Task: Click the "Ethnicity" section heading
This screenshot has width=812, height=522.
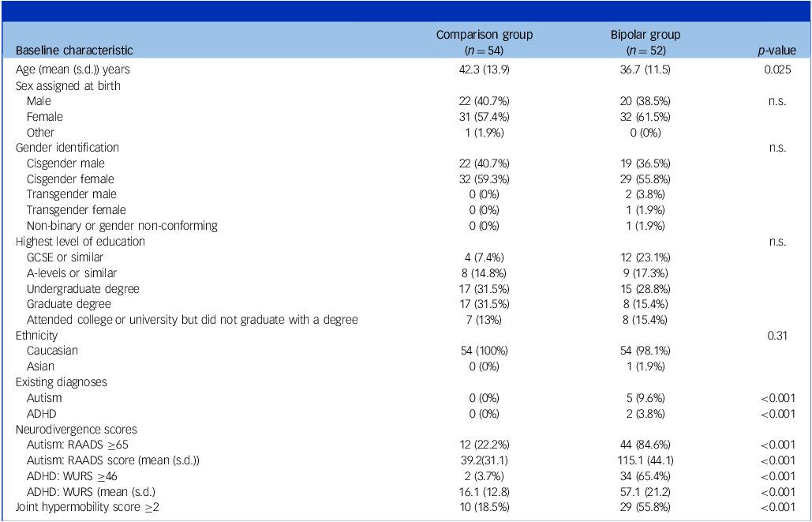Action: click(36, 335)
